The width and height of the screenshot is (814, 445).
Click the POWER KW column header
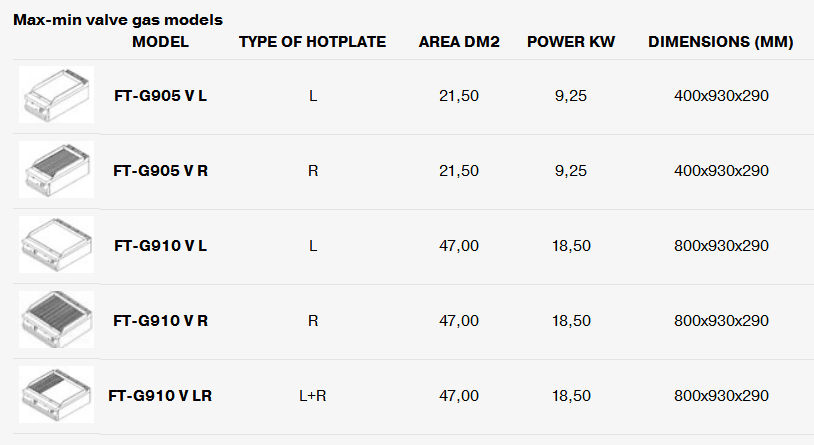[571, 42]
